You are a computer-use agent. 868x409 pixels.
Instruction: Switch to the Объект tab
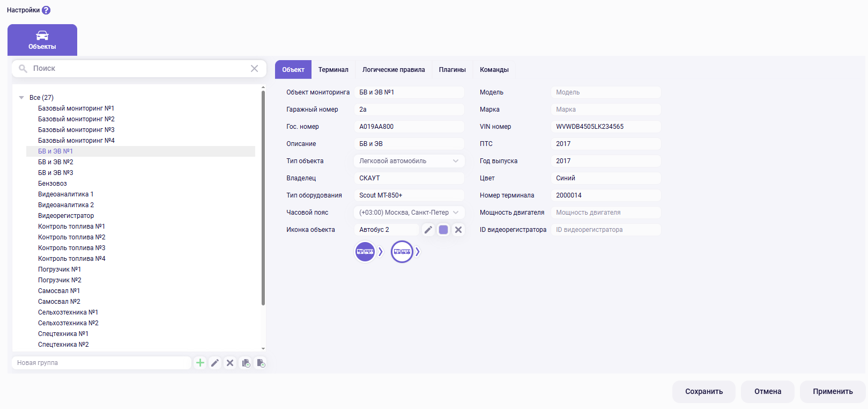(293, 70)
